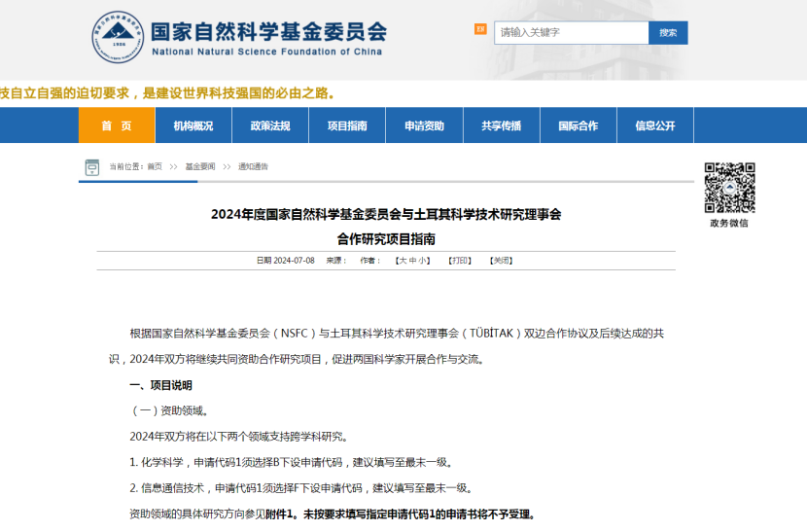Screen dimensions: 807x532
Task: Open the 机构概况 menu item
Action: (x=193, y=125)
